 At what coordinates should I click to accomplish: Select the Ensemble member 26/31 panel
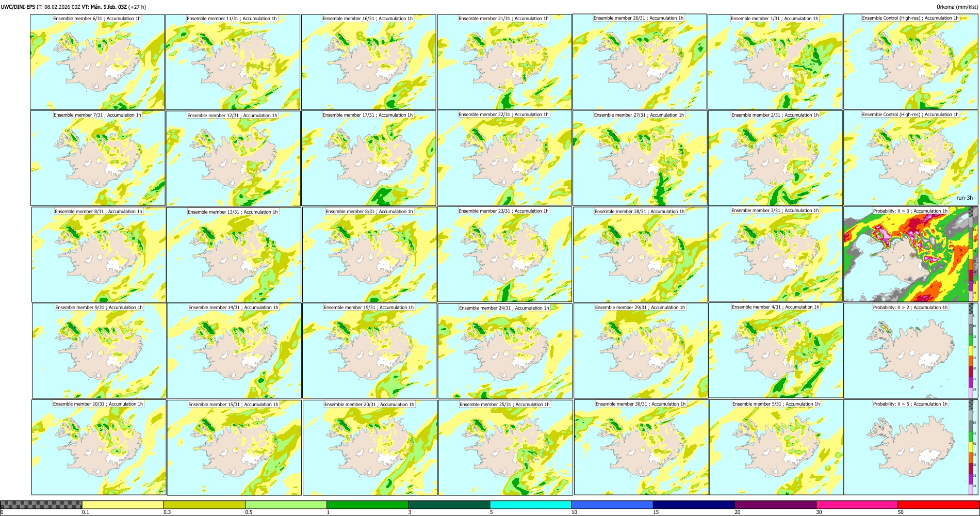point(640,61)
